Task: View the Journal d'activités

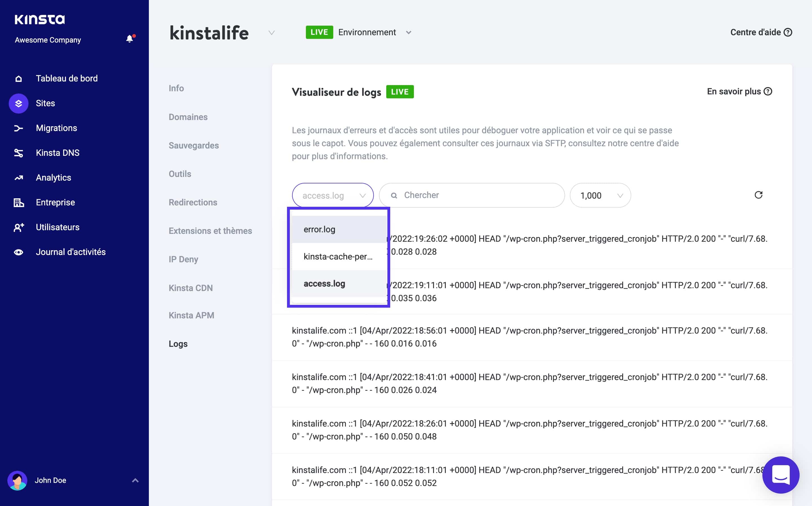Action: pos(71,252)
